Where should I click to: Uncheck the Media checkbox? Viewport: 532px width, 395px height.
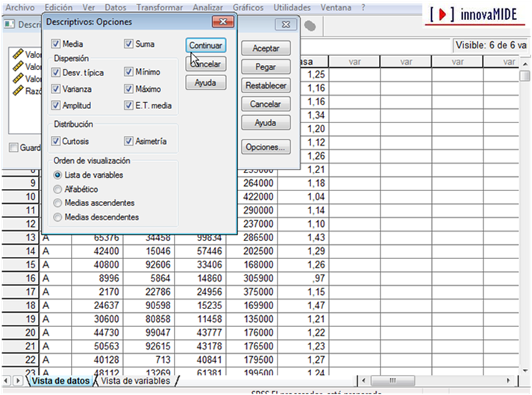56,45
